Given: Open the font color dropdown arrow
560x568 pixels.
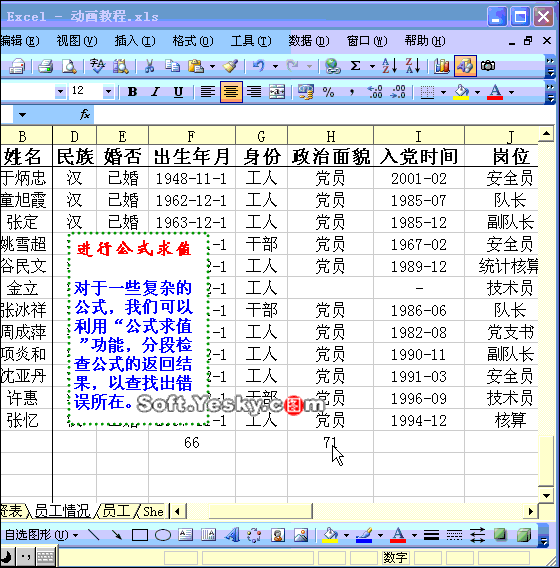Looking at the screenshot, I should [x=511, y=92].
